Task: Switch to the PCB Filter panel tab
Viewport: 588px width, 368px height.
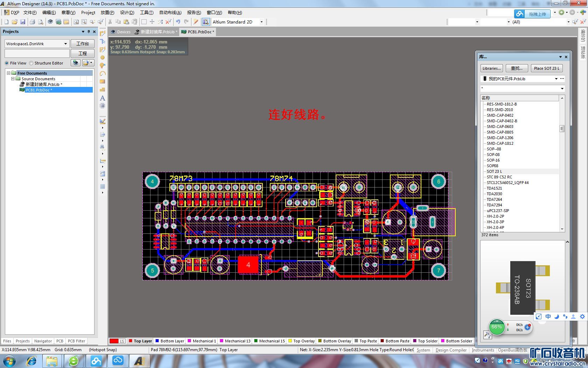Action: (x=76, y=341)
